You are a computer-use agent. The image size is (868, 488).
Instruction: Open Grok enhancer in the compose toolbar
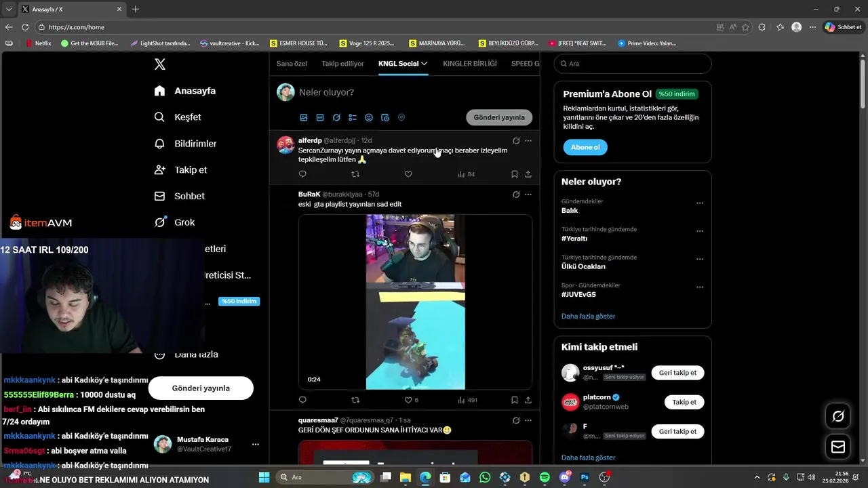[x=336, y=117]
